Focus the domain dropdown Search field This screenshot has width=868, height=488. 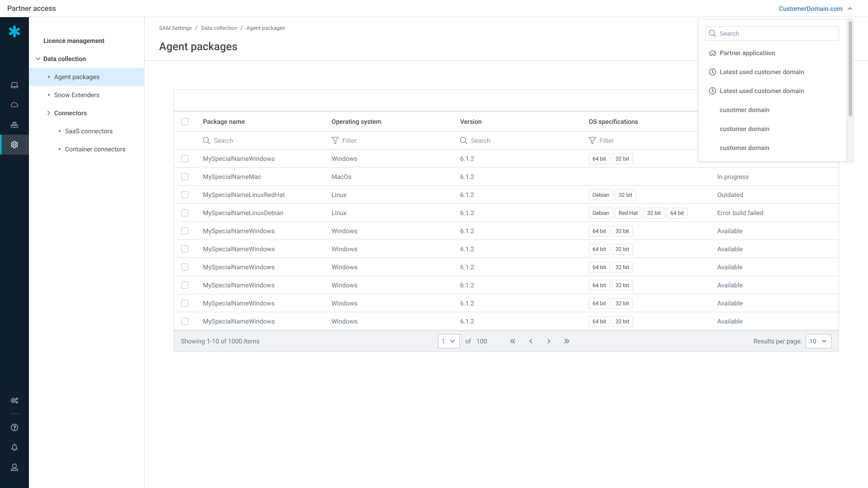click(772, 33)
